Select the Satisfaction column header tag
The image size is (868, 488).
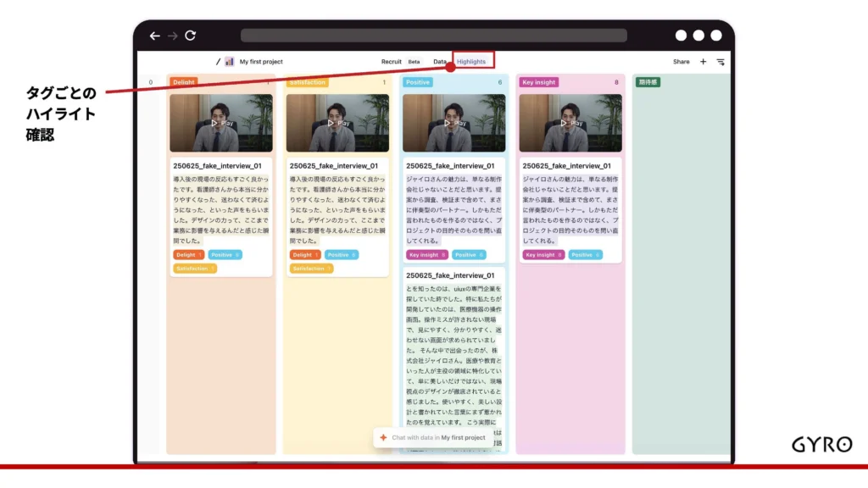click(x=308, y=82)
